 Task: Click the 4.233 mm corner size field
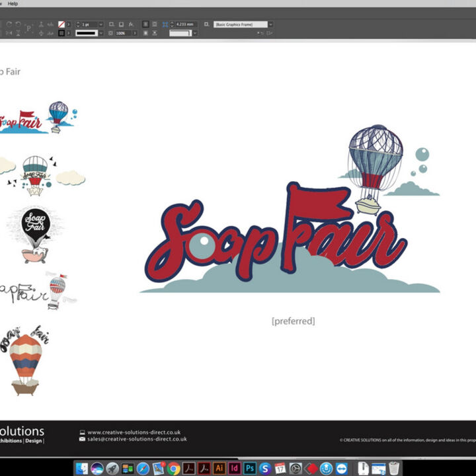186,24
